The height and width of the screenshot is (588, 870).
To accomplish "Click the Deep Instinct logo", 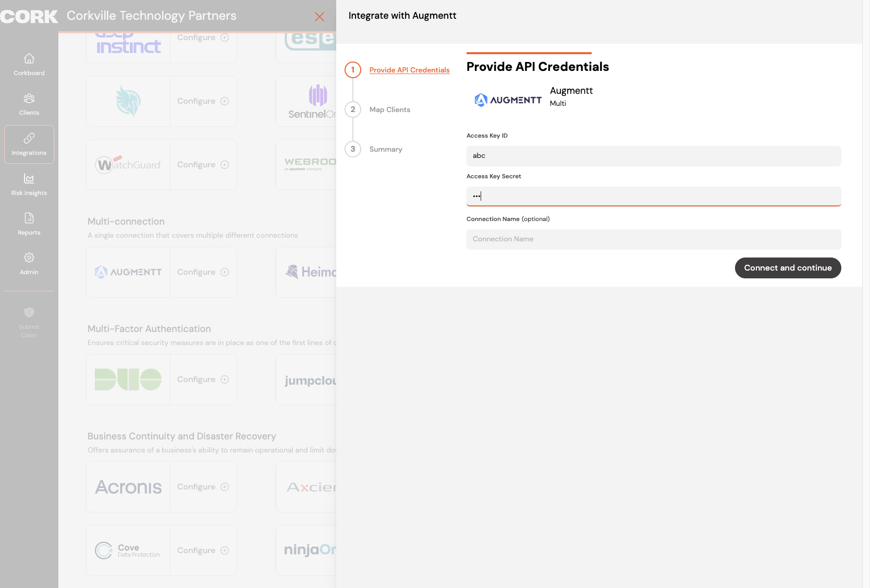I will [x=128, y=44].
